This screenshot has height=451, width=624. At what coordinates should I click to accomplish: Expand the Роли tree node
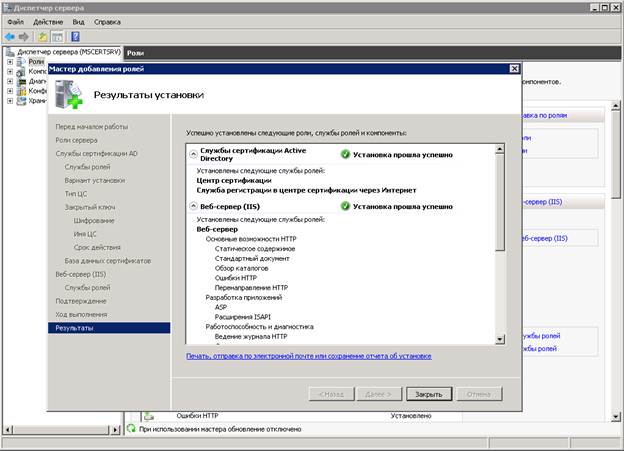(10, 62)
